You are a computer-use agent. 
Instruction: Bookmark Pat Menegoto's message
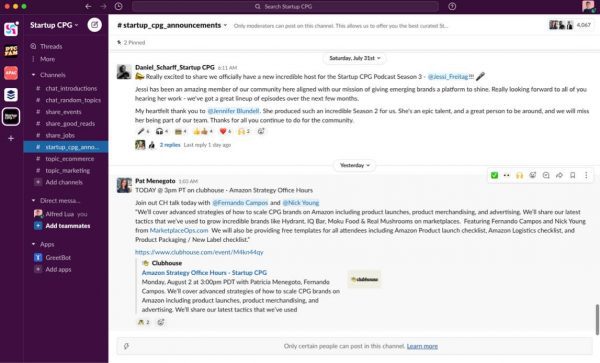click(x=572, y=175)
